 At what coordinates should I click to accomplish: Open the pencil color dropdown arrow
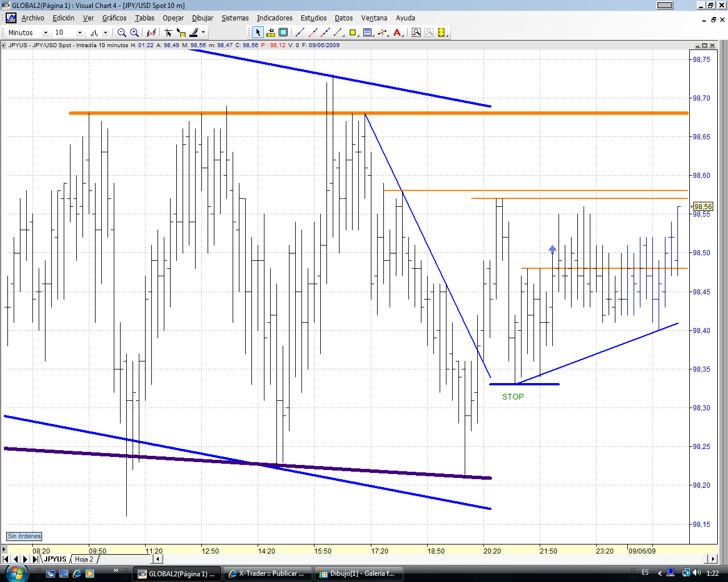(x=203, y=33)
